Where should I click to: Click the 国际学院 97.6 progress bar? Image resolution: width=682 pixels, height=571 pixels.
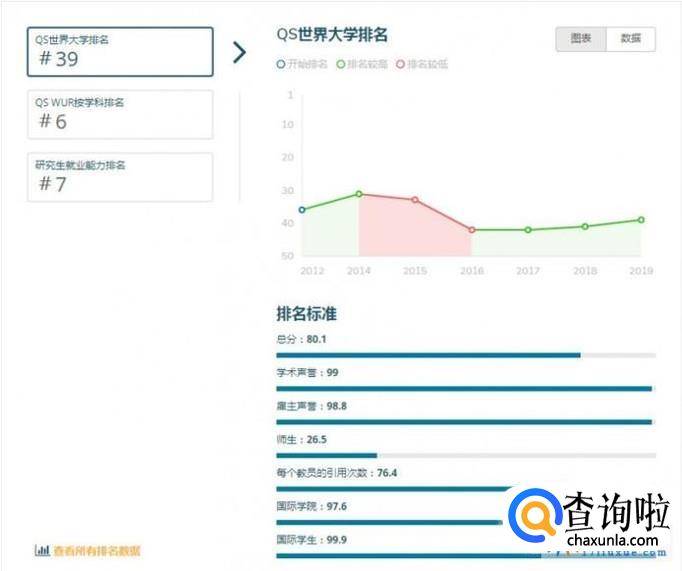pyautogui.click(x=389, y=523)
